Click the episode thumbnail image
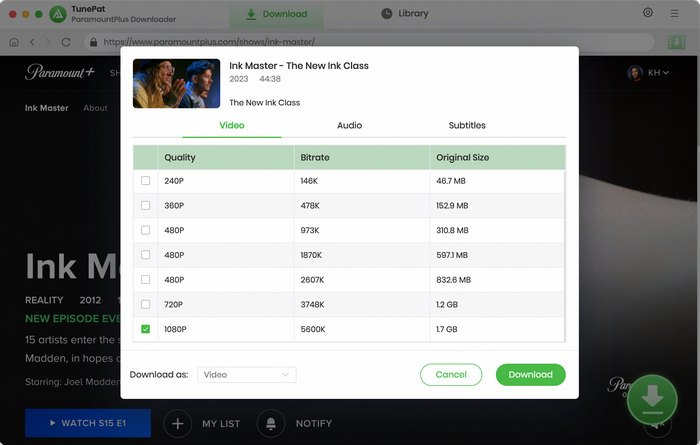The height and width of the screenshot is (445, 700). tap(176, 83)
